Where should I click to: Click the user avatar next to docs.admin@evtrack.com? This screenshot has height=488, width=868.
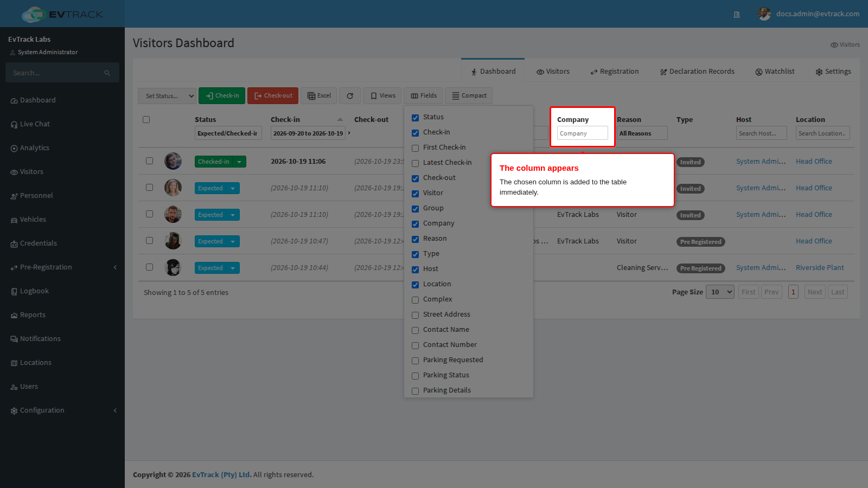pos(764,14)
